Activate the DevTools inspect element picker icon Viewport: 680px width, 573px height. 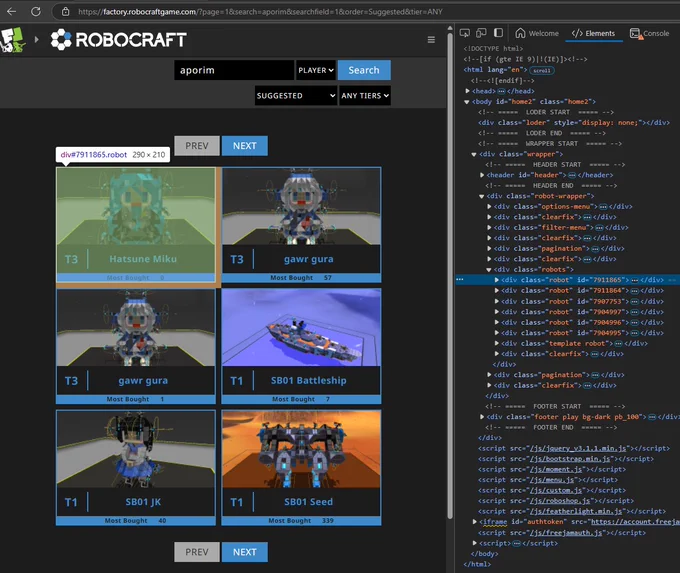click(x=464, y=33)
